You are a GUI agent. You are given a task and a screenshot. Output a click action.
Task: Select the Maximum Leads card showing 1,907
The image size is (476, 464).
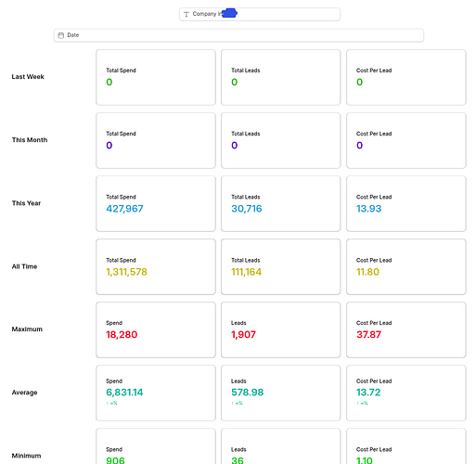280,329
